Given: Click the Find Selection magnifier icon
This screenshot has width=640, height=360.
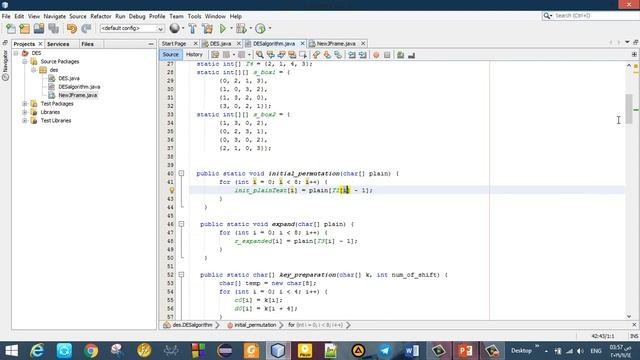Looking at the screenshot, I should point(260,55).
